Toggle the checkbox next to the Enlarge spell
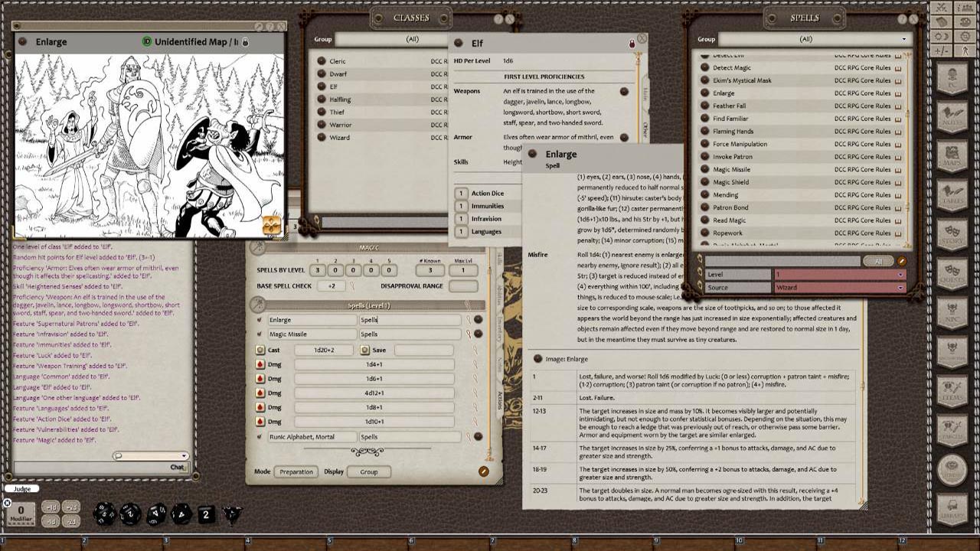The height and width of the screenshot is (551, 980). [x=259, y=321]
